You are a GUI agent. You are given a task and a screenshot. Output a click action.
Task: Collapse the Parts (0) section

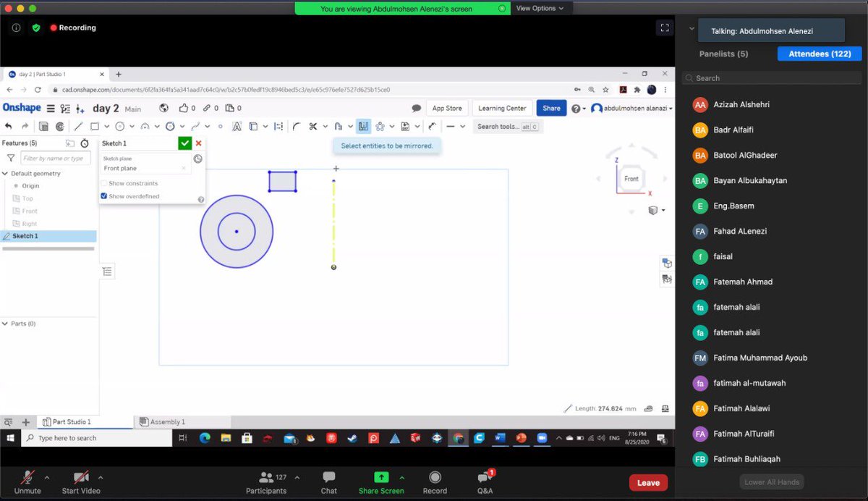coord(5,324)
